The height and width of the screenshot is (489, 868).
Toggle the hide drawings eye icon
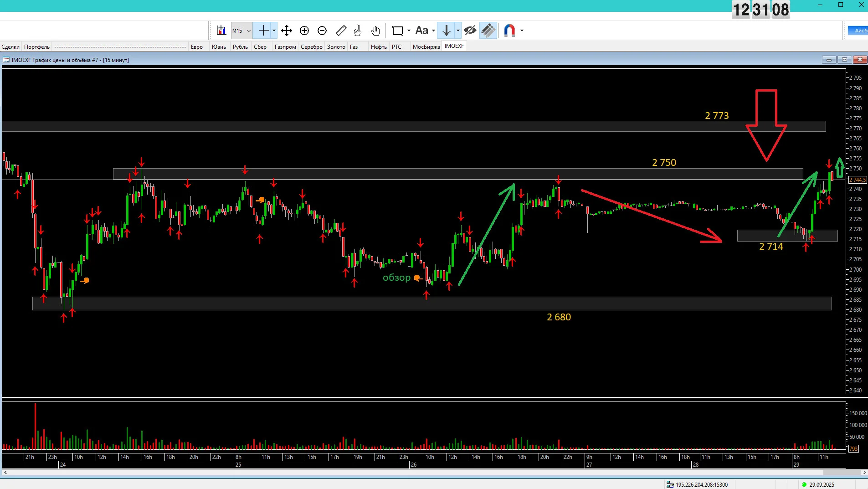(x=470, y=31)
